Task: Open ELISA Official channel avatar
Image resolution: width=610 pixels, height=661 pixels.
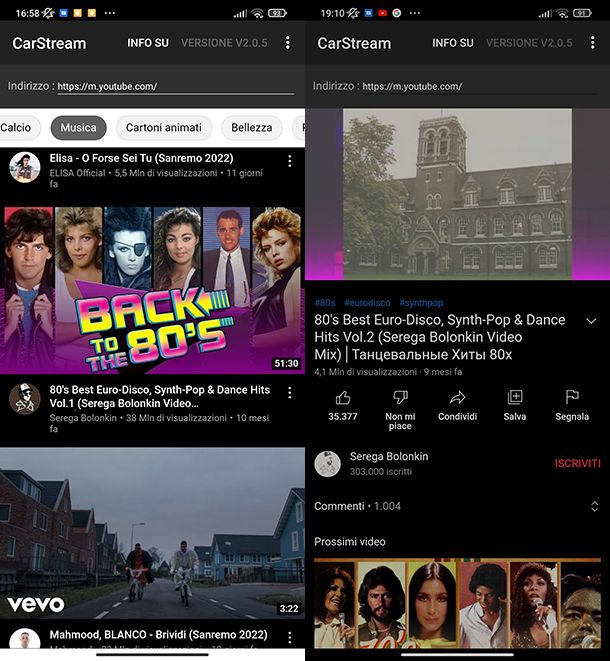Action: coord(24,167)
